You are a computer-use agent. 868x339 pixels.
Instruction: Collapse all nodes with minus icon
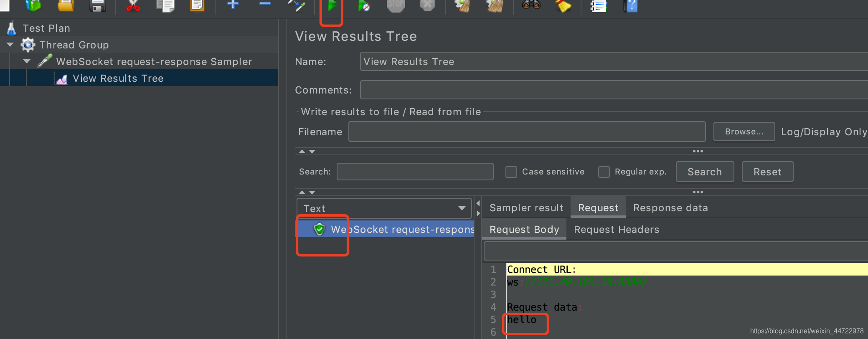click(x=265, y=4)
